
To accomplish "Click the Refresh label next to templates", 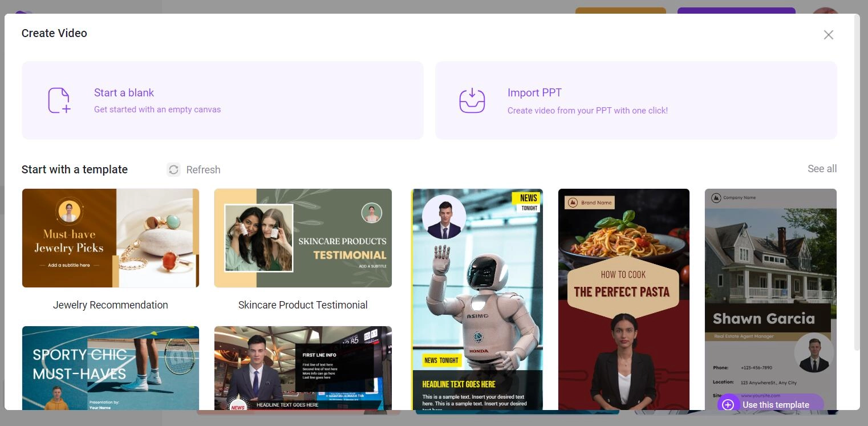I will [x=203, y=170].
